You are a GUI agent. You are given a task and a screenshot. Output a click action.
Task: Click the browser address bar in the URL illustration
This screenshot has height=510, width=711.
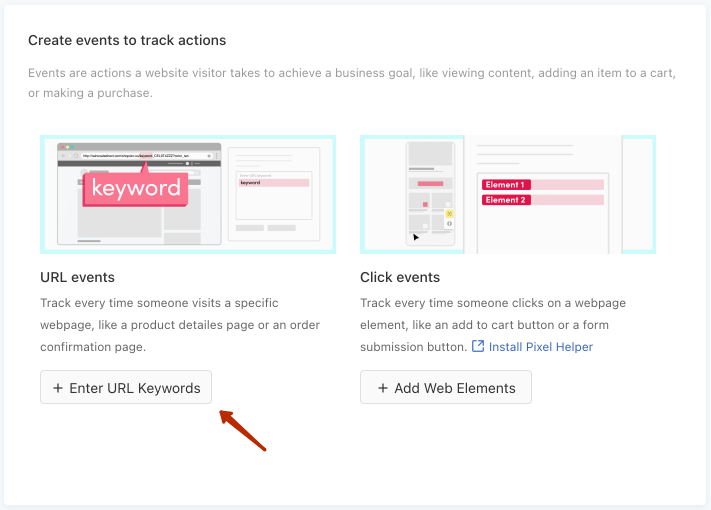click(x=140, y=156)
